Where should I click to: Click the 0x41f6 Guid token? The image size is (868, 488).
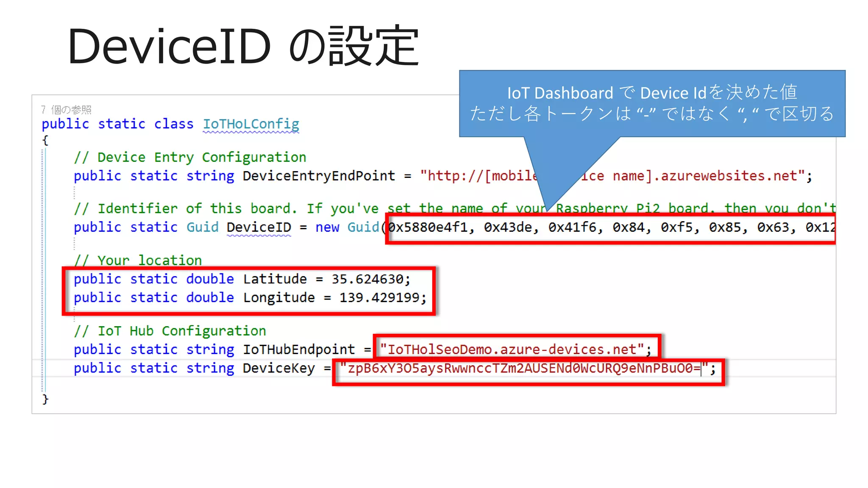572,227
